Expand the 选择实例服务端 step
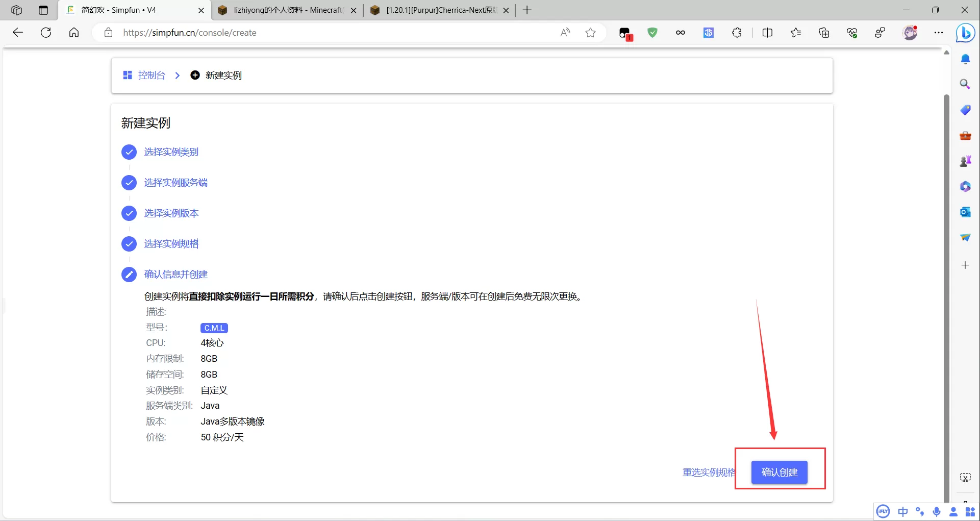The width and height of the screenshot is (980, 521). pyautogui.click(x=175, y=183)
